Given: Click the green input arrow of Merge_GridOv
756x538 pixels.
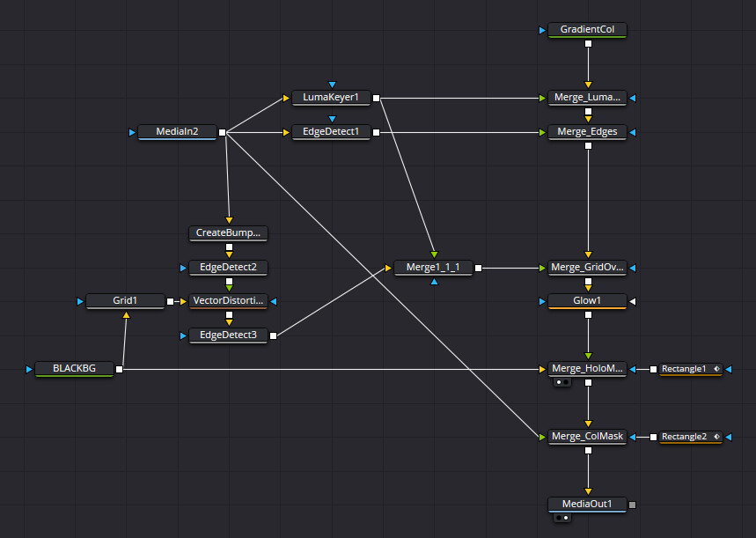Looking at the screenshot, I should coord(542,268).
